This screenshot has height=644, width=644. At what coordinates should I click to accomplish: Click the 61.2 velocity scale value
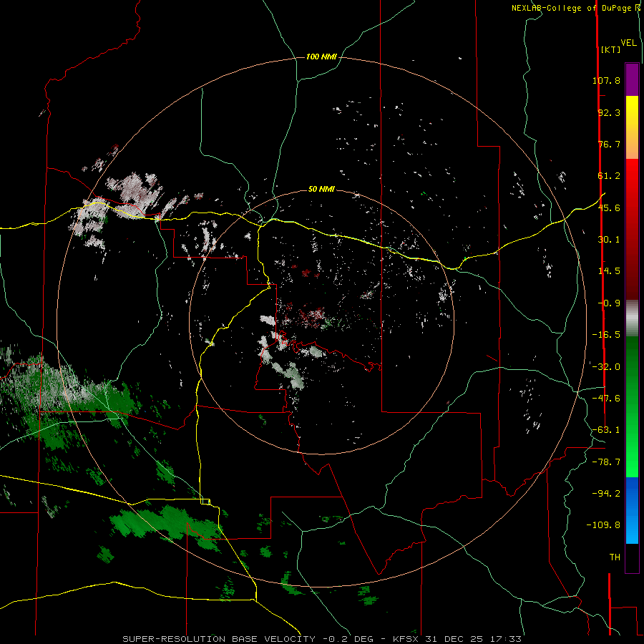609,176
